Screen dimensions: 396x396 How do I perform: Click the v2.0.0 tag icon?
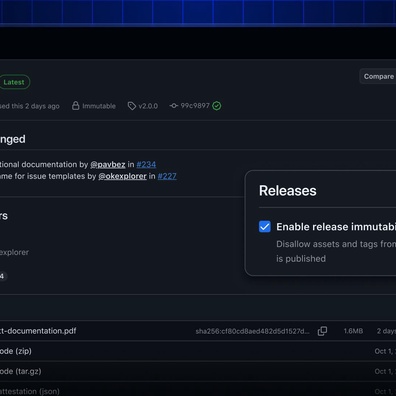click(x=132, y=106)
